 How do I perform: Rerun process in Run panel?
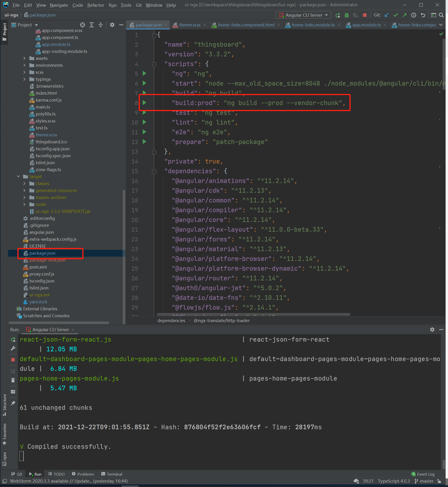tap(13, 340)
